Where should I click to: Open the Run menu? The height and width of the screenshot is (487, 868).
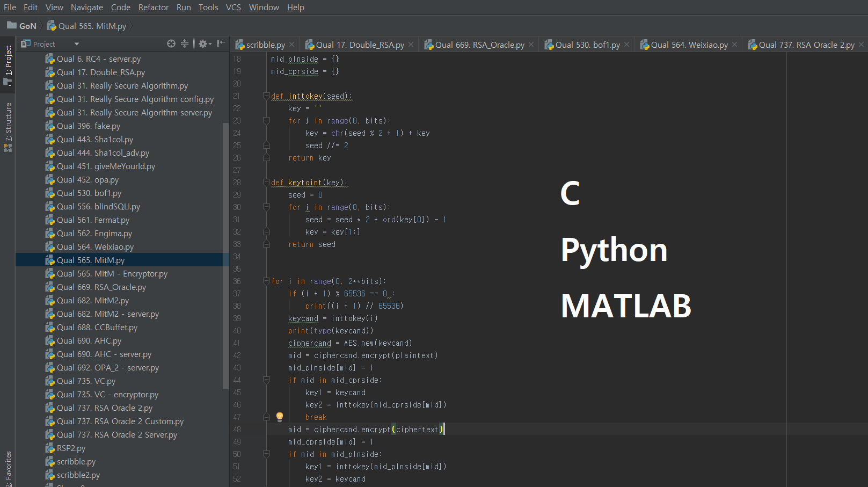click(x=184, y=8)
